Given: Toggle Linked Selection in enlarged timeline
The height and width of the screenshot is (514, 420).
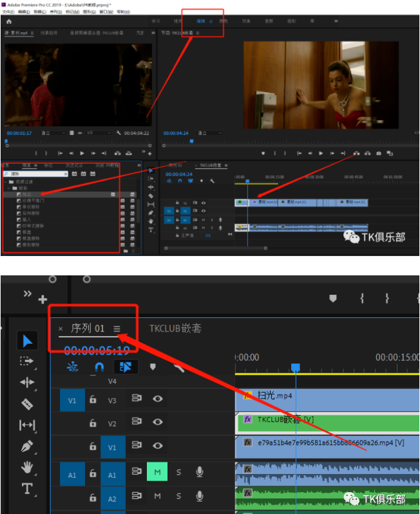Looking at the screenshot, I should point(126,367).
